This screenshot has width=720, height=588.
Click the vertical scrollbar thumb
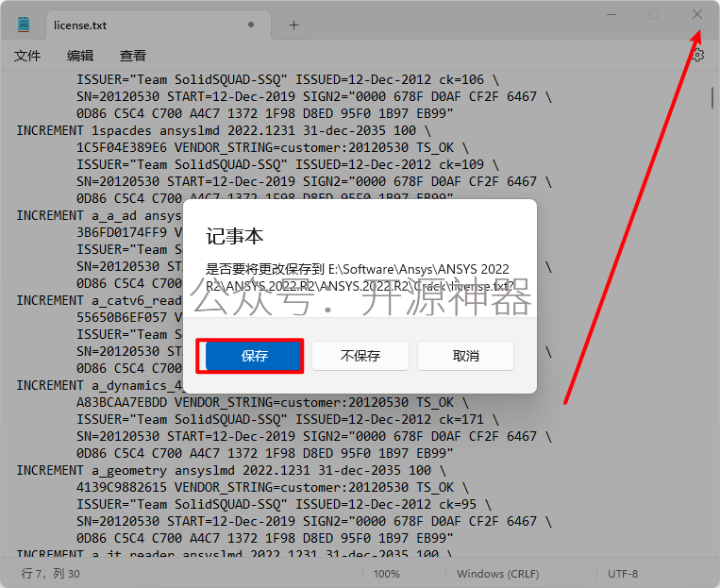coord(712,98)
